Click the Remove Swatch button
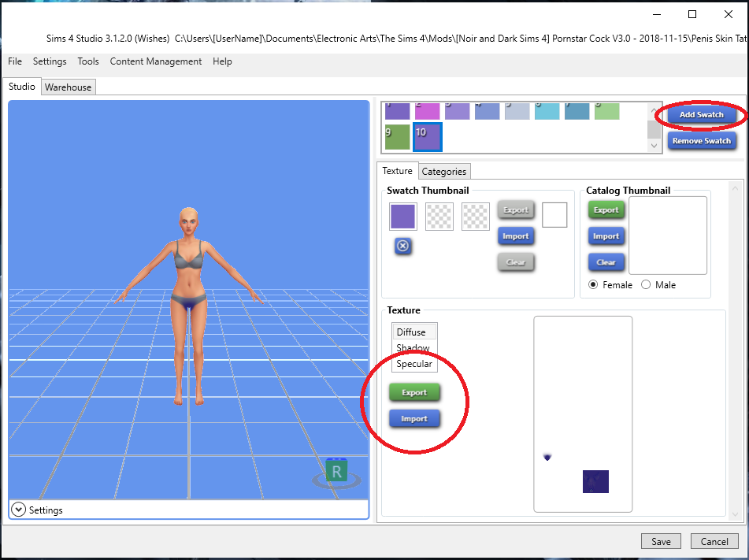 coord(702,141)
